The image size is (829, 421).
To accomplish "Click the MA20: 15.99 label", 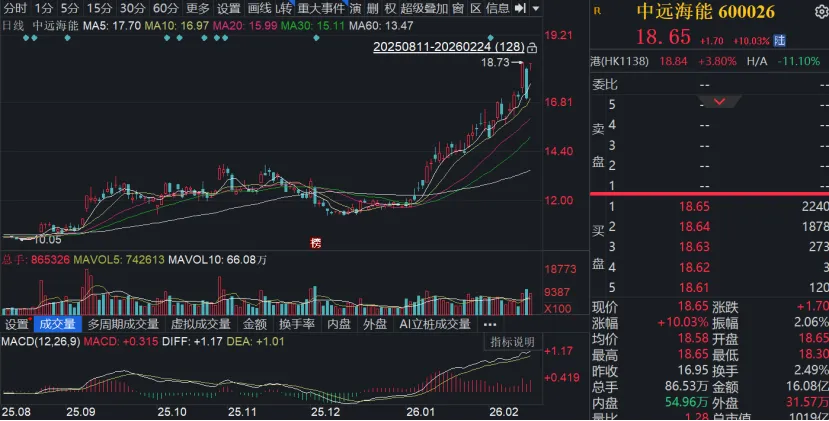I will click(245, 25).
